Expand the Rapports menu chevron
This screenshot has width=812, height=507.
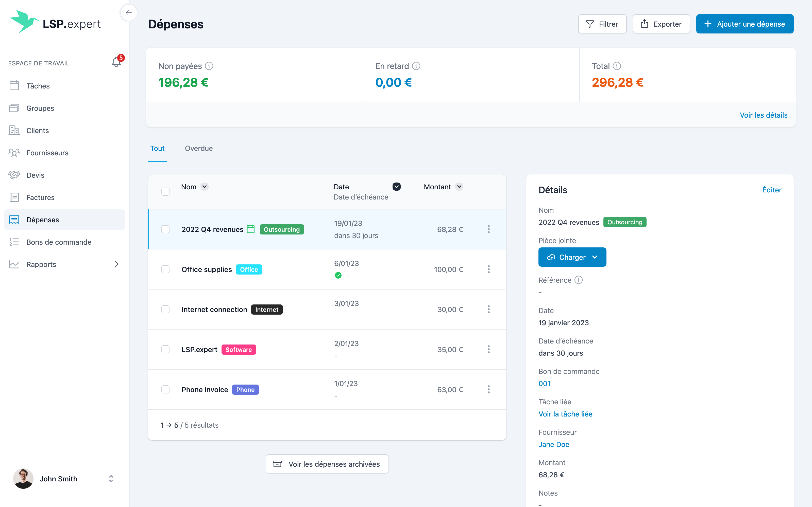pyautogui.click(x=116, y=264)
